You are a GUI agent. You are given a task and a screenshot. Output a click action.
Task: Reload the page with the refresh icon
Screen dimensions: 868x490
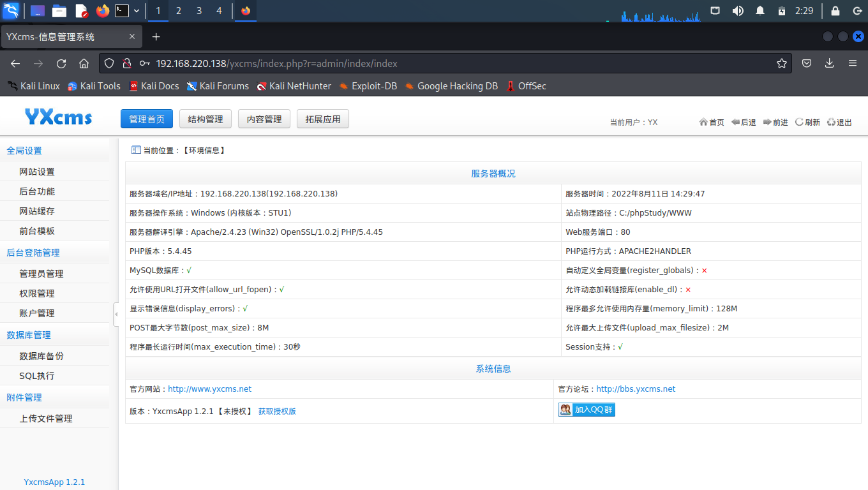pyautogui.click(x=61, y=63)
